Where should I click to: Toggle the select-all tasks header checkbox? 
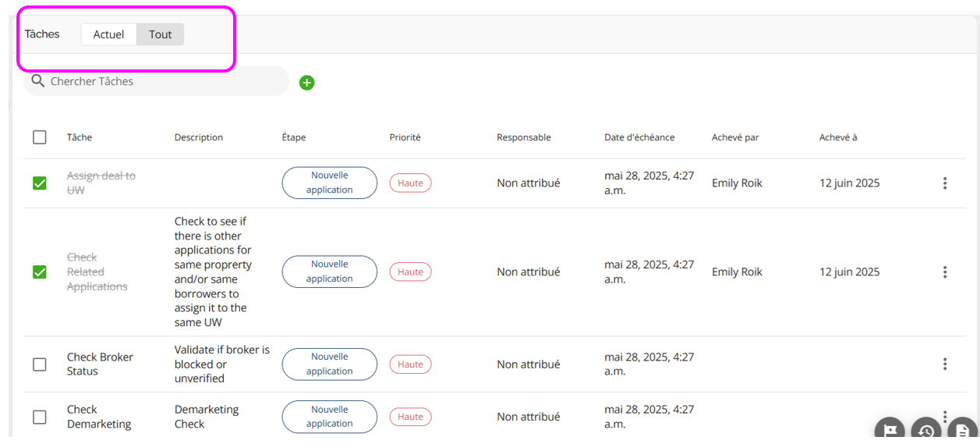pos(40,137)
